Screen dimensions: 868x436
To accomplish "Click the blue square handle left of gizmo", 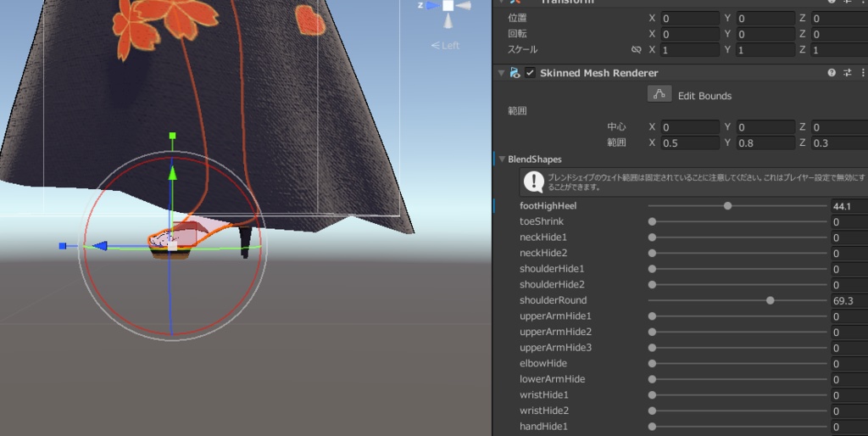I will tap(63, 245).
